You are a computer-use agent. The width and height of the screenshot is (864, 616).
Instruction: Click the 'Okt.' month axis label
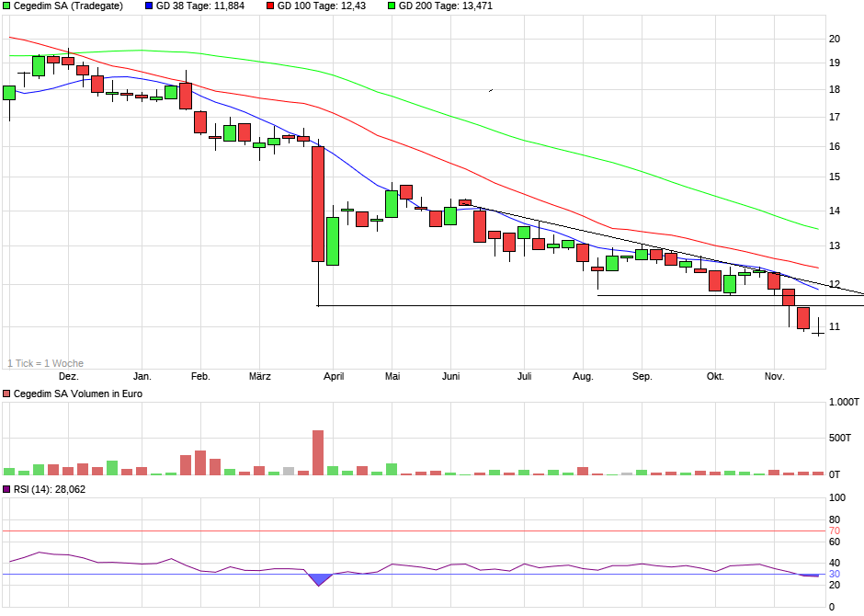pyautogui.click(x=715, y=376)
